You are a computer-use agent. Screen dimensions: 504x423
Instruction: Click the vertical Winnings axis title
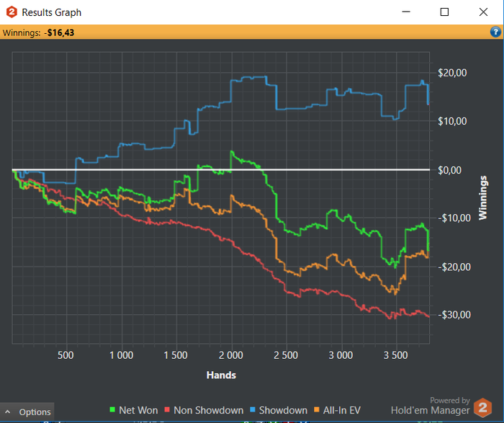click(483, 198)
